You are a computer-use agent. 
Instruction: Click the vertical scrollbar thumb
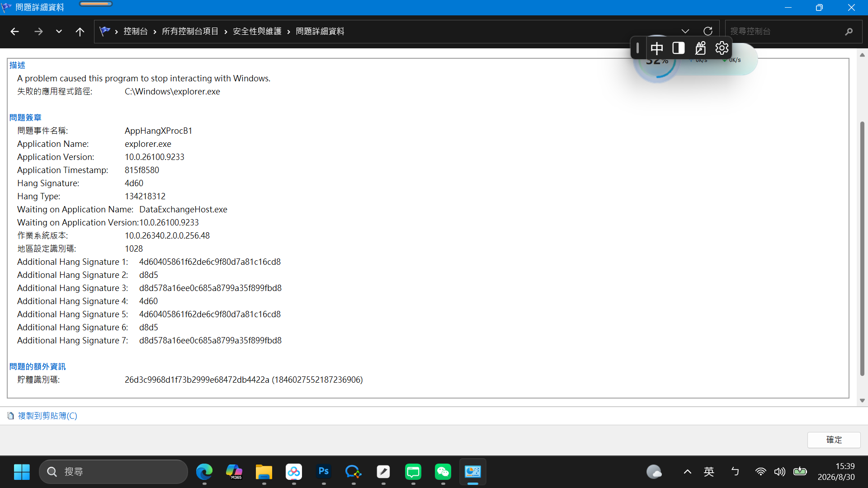(862, 249)
